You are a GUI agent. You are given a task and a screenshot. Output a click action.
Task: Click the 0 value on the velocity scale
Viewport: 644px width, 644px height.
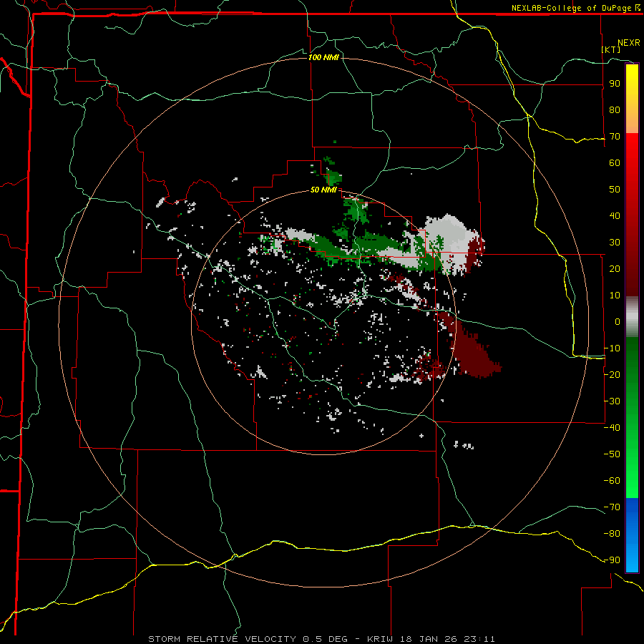pyautogui.click(x=618, y=321)
